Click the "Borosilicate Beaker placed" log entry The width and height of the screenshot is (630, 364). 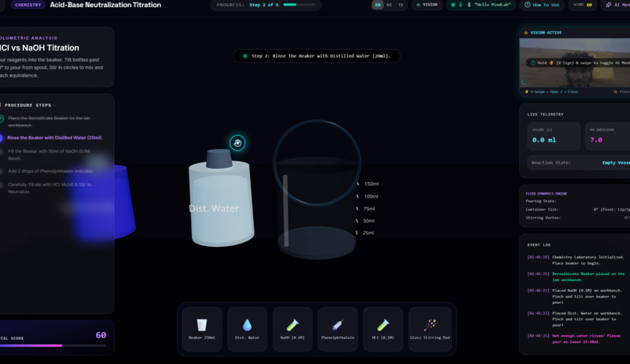pyautogui.click(x=576, y=277)
